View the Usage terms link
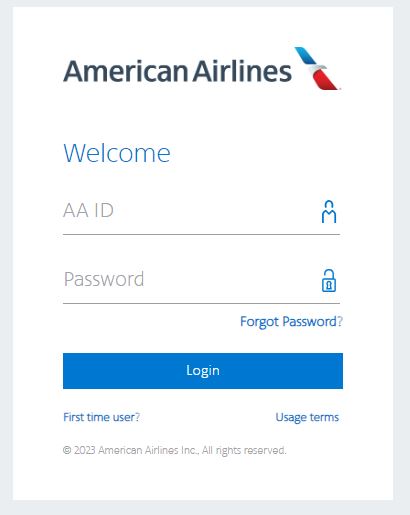This screenshot has width=410, height=515. coord(307,417)
